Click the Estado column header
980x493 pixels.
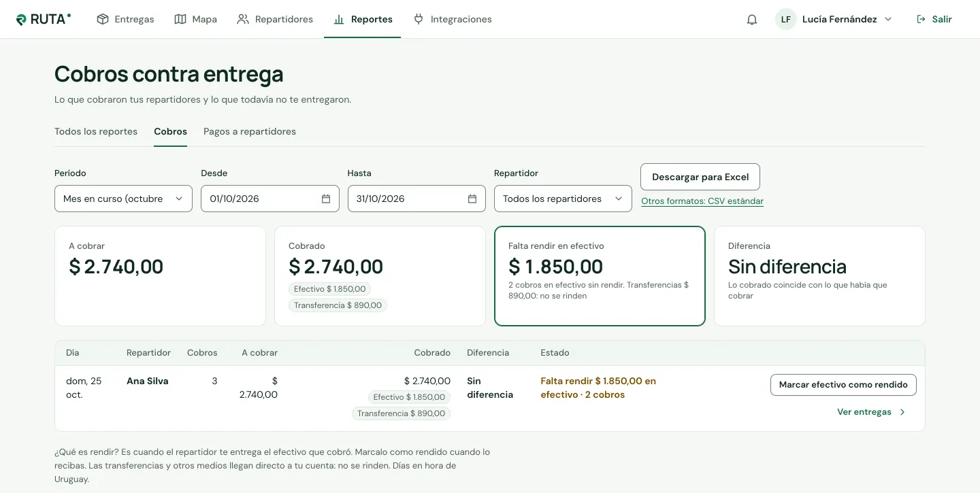click(x=555, y=353)
